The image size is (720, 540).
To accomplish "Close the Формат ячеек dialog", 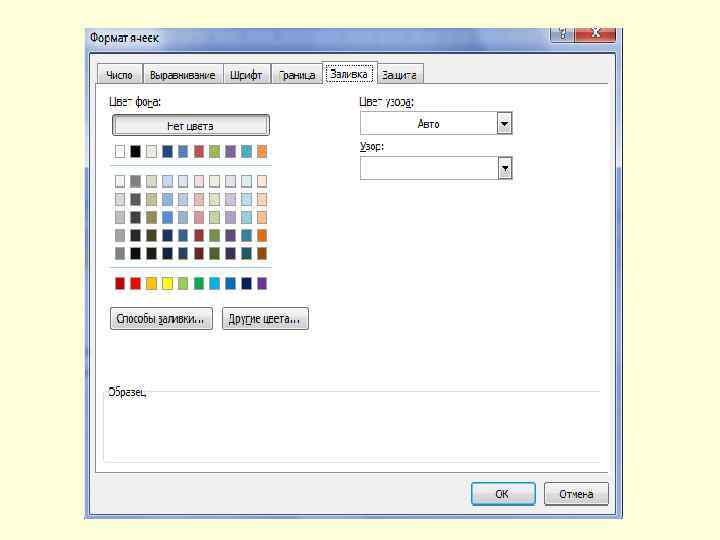I will point(596,34).
